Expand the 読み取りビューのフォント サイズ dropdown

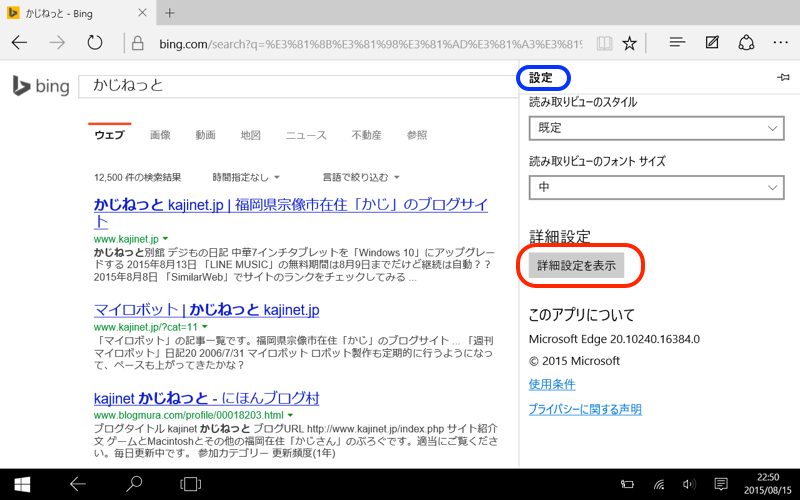[656, 187]
